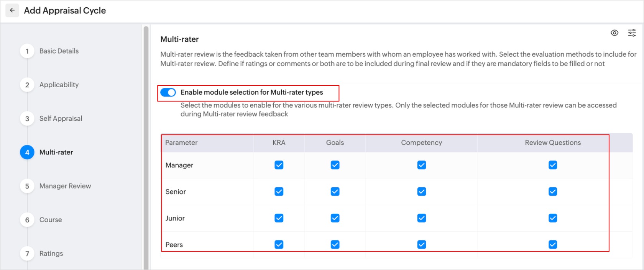This screenshot has width=644, height=270.
Task: Click the Multi-rater section heading
Action: (179, 39)
